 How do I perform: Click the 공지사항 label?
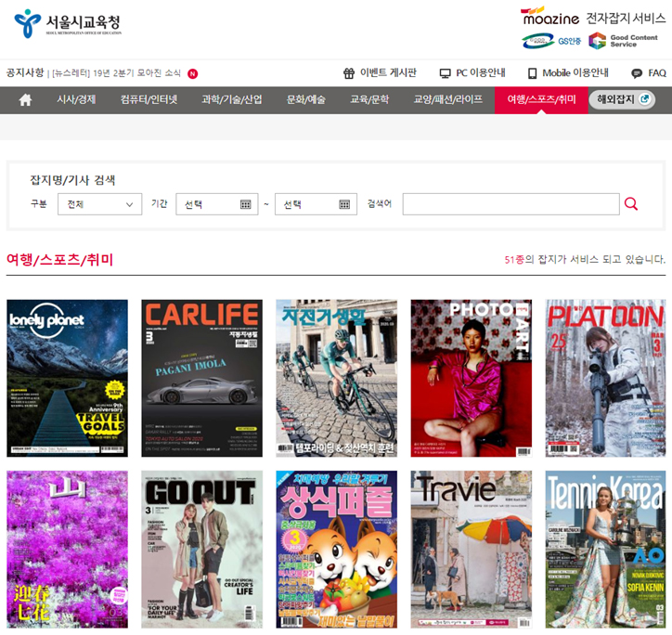25,73
